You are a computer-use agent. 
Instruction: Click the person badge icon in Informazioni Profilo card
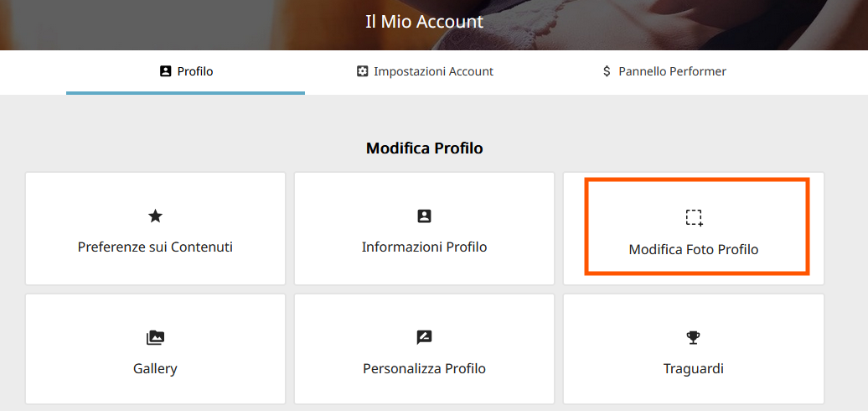pyautogui.click(x=424, y=216)
